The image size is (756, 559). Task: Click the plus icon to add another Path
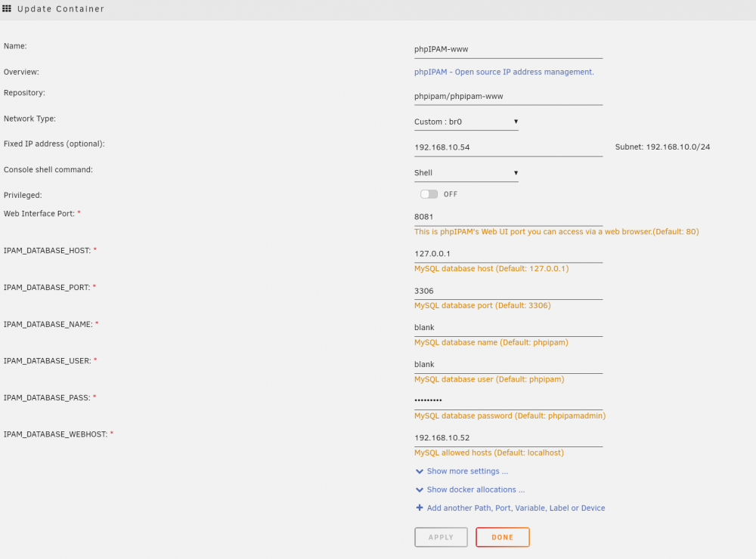click(420, 508)
